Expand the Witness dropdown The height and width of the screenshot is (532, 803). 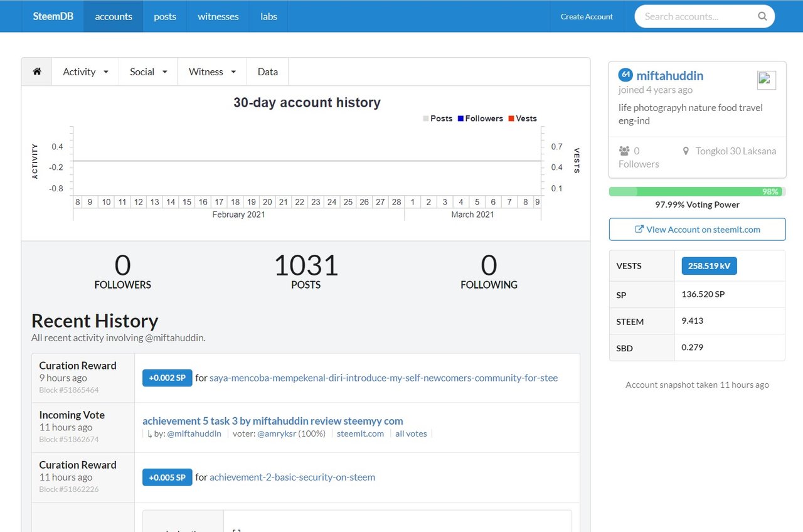[212, 72]
